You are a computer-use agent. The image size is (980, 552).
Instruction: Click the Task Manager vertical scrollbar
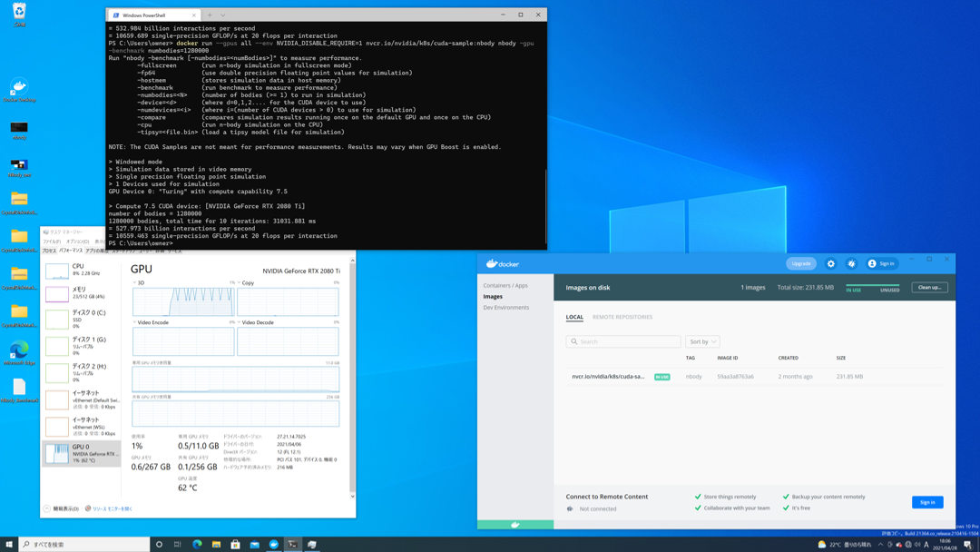point(352,379)
